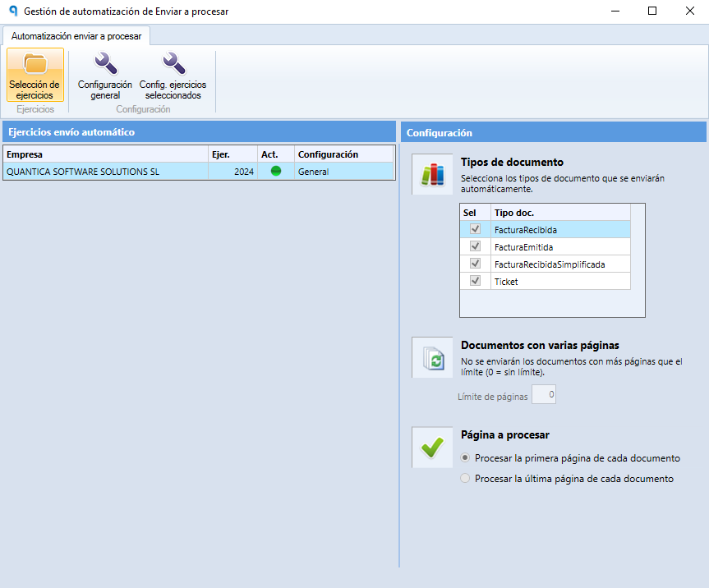Click the green active status dot
Viewport: 709px width, 588px height.
[276, 171]
